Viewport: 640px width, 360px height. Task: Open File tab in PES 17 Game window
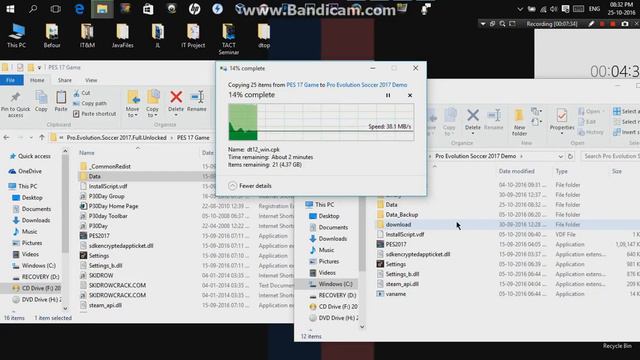pyautogui.click(x=10, y=80)
